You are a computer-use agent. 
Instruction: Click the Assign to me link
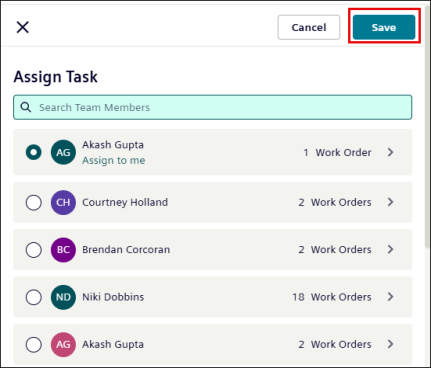tap(114, 161)
